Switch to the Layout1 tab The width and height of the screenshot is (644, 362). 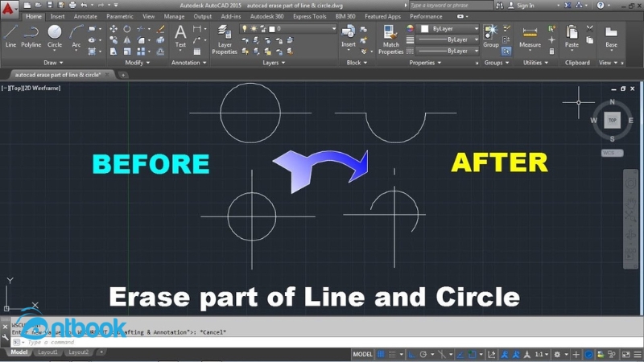pyautogui.click(x=47, y=352)
